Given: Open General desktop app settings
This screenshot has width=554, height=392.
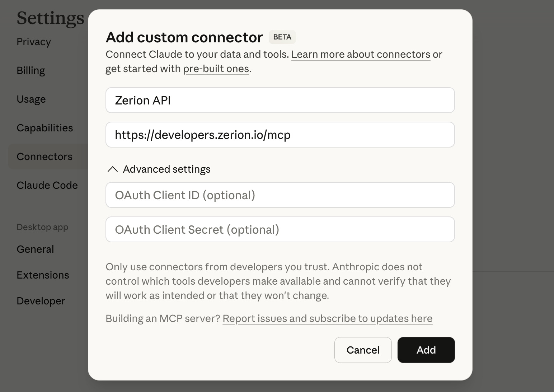Looking at the screenshot, I should point(35,249).
